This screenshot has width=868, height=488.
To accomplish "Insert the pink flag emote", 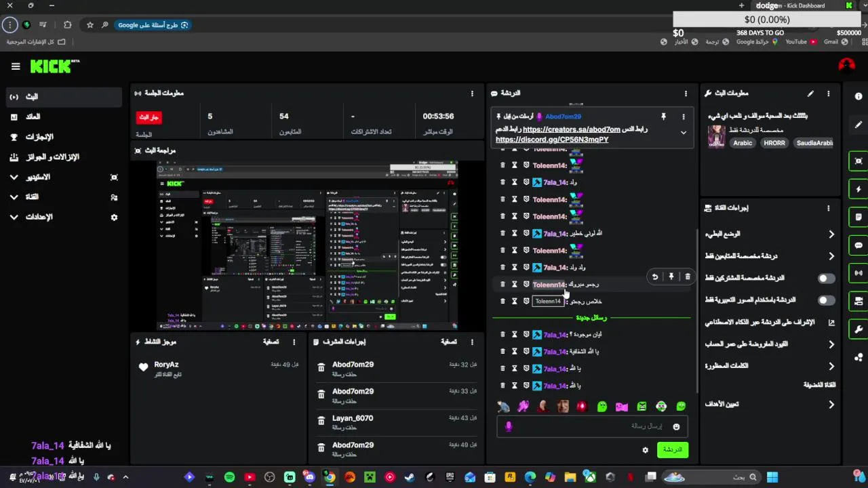I will [x=622, y=407].
